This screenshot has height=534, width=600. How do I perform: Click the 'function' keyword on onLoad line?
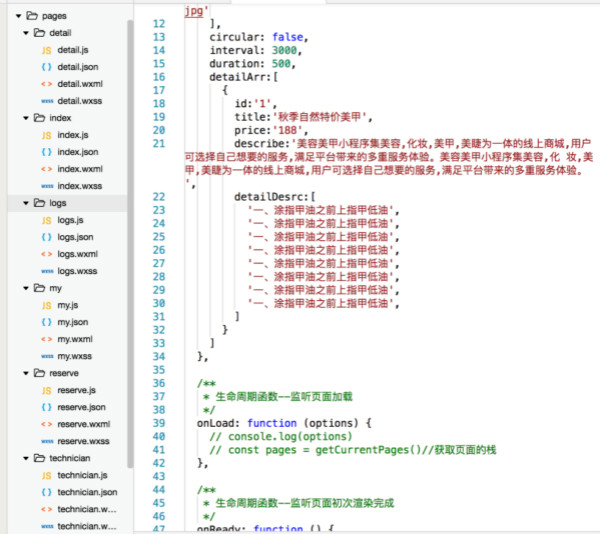[x=272, y=423]
